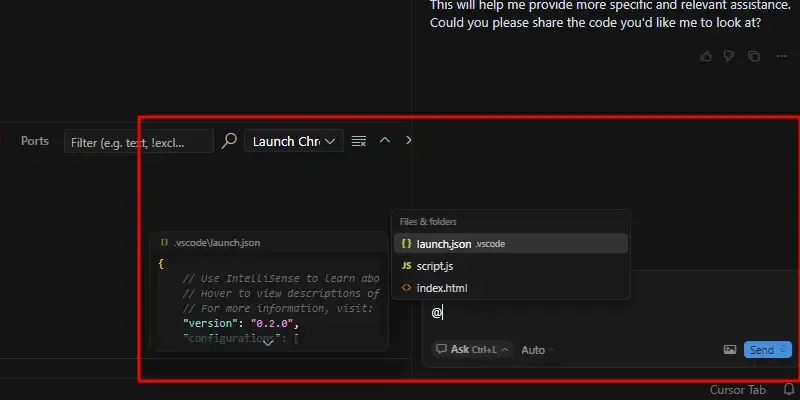Click Cursor Tab in the status bar
The height and width of the screenshot is (400, 800).
click(738, 390)
